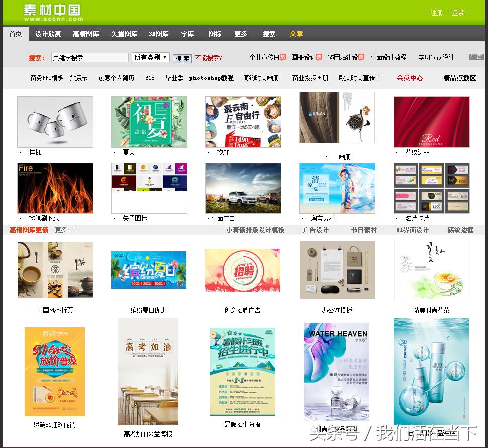
Task: Click the keyword search input field
Action: tap(89, 57)
